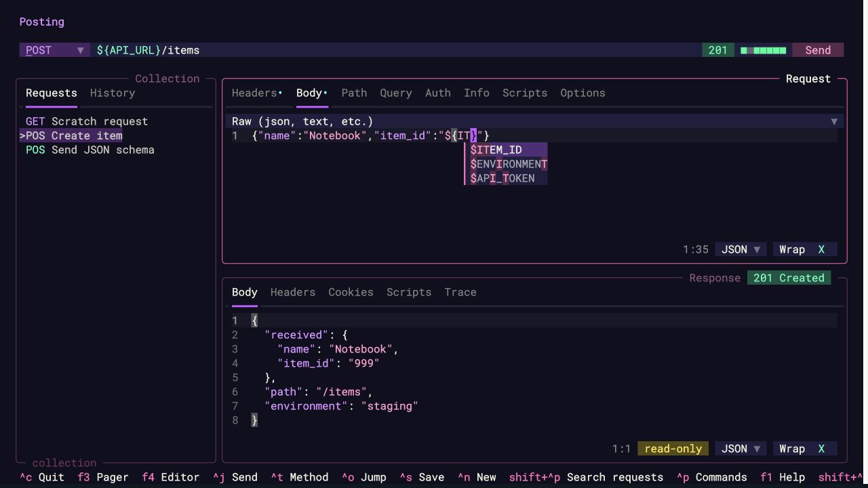This screenshot has width=868, height=488.
Task: Select the GET Scratch request row
Action: point(87,121)
